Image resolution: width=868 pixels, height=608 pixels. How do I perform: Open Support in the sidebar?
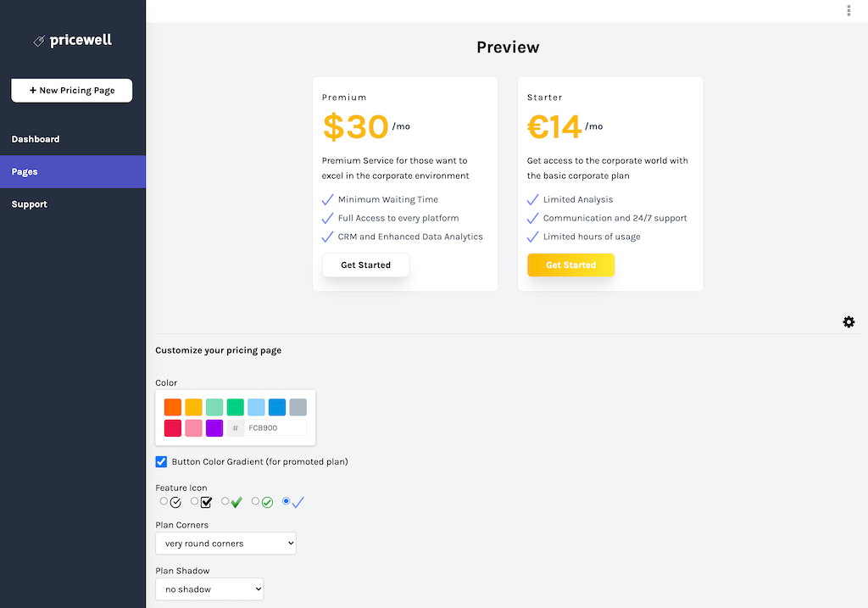click(x=30, y=204)
